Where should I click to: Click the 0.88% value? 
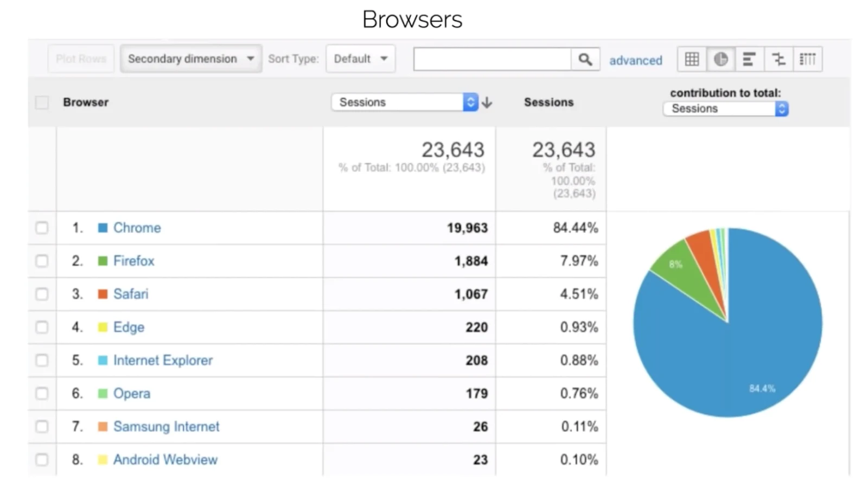(579, 360)
